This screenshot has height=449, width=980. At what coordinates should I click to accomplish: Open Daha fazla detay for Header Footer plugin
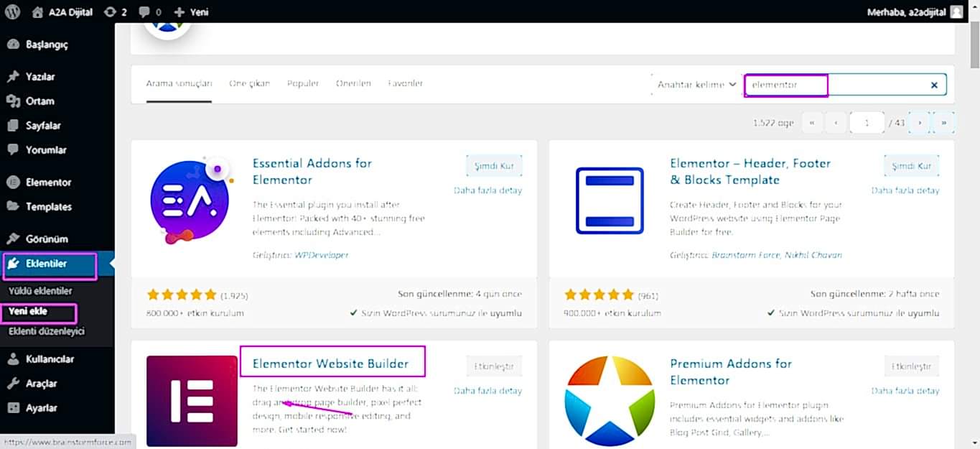tap(905, 190)
